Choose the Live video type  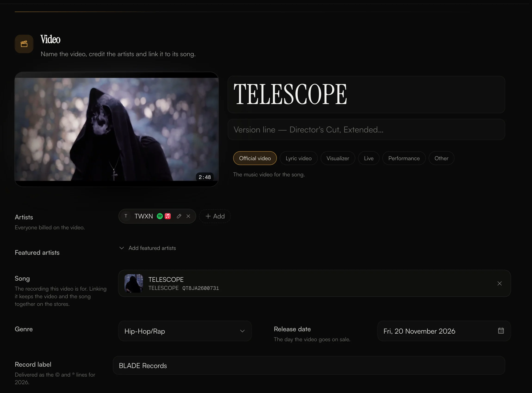(369, 158)
